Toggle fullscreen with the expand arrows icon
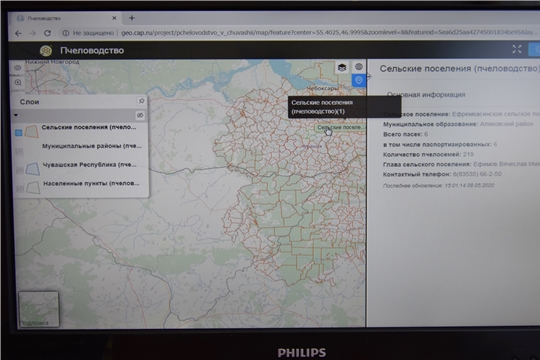This screenshot has width=540, height=360. (517, 49)
